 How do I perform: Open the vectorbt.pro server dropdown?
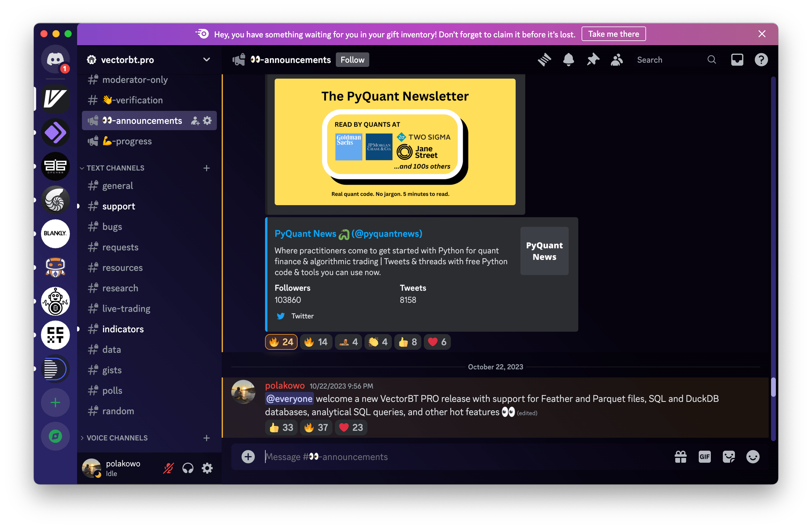point(206,60)
